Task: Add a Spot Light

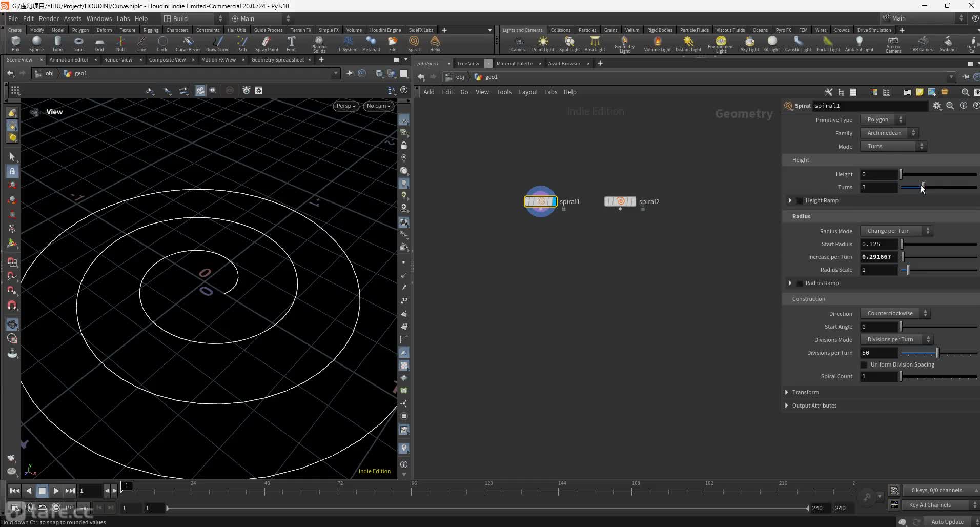Action: pos(569,44)
